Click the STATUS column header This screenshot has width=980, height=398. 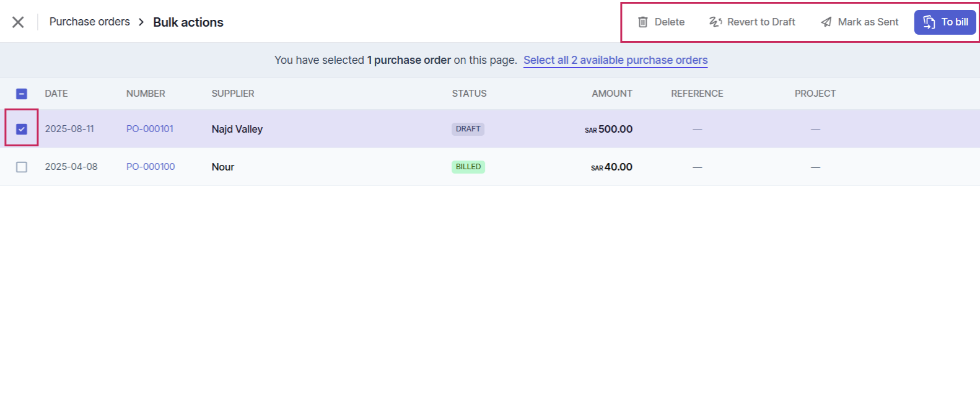point(469,94)
